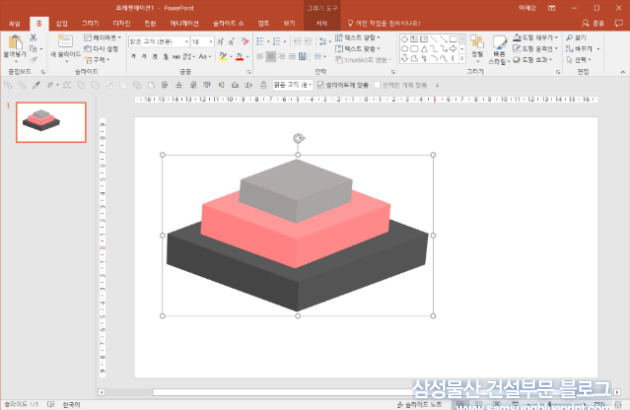Click the Replace (바꾸기) button
This screenshot has width=630, height=410.
point(583,49)
